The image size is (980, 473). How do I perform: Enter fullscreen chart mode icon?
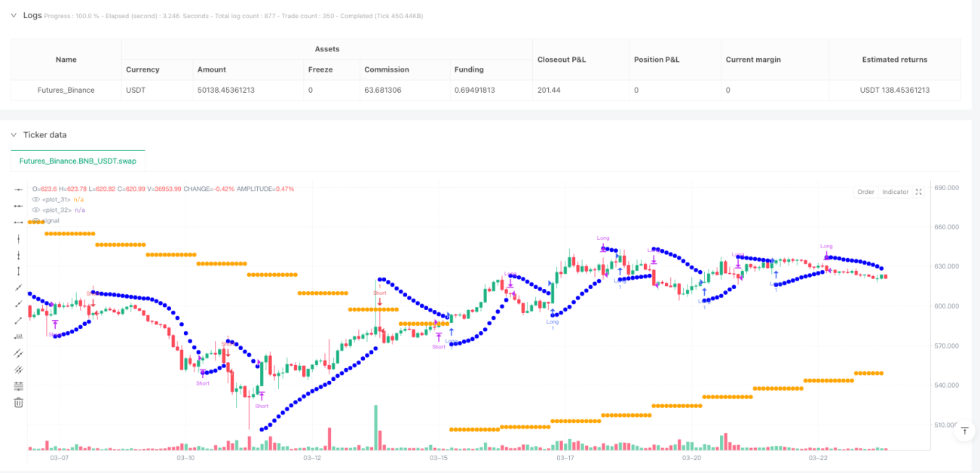[x=918, y=192]
